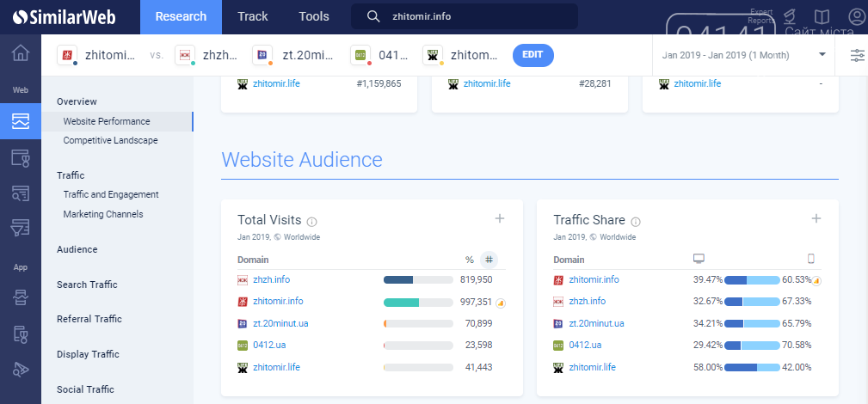Screen dimensions: 868x404
Task: Open zt.20minut.ua link in Total Visits
Action: (x=280, y=323)
